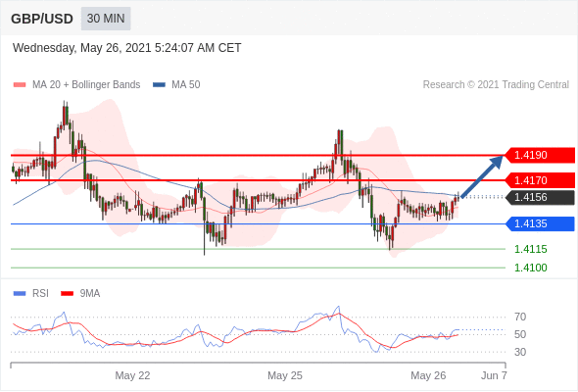
Task: Click the 30 MIN timeframe button
Action: (x=106, y=19)
